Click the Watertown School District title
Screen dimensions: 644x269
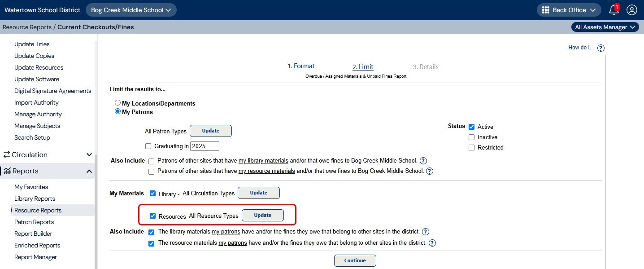point(43,10)
